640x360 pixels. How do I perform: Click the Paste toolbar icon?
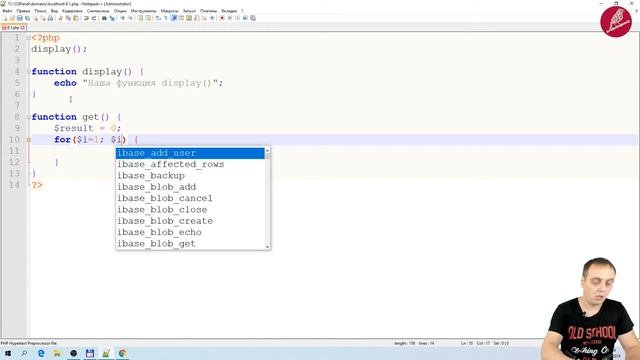(x=76, y=18)
